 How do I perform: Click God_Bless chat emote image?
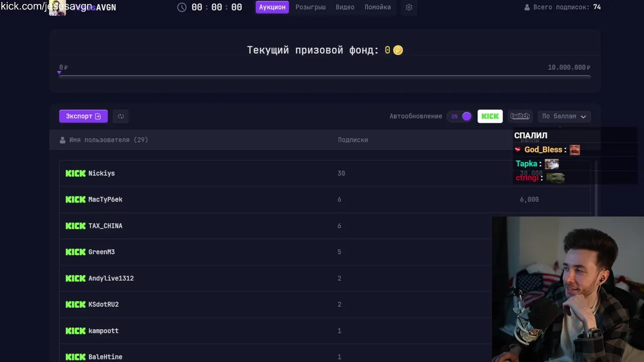point(575,150)
